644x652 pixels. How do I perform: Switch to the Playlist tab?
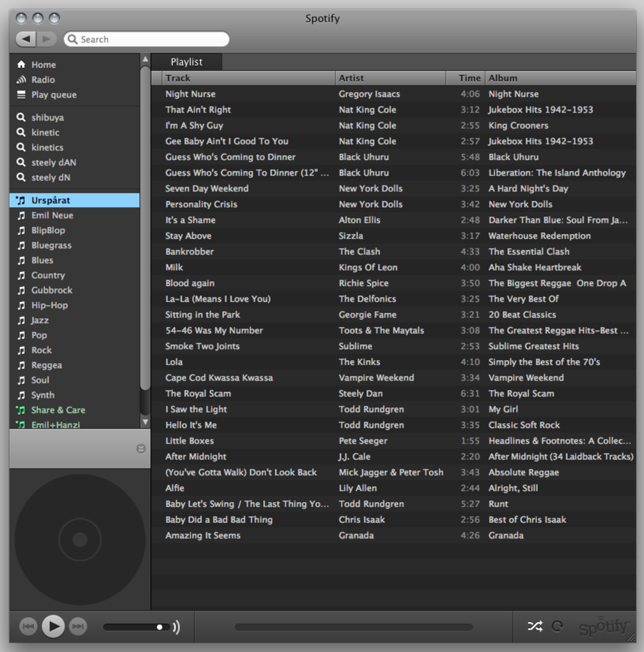(x=187, y=61)
